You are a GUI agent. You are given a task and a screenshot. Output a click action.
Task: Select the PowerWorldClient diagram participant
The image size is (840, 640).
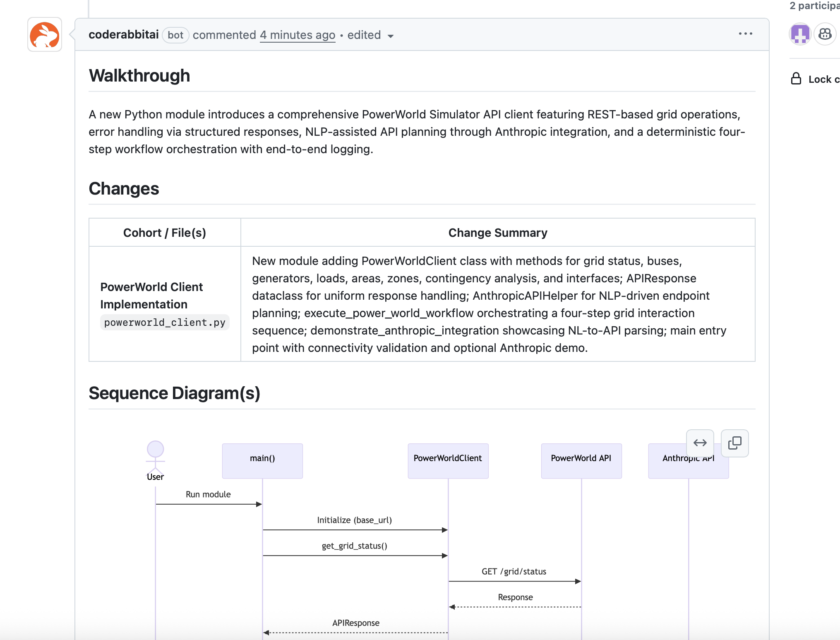point(448,460)
